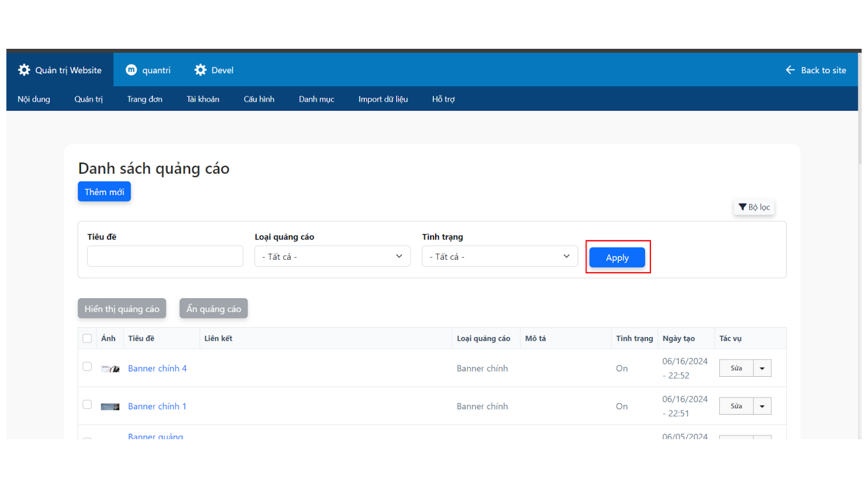The height and width of the screenshot is (488, 868).
Task: Check the Banner chính 1 row checkbox
Action: pos(87,404)
